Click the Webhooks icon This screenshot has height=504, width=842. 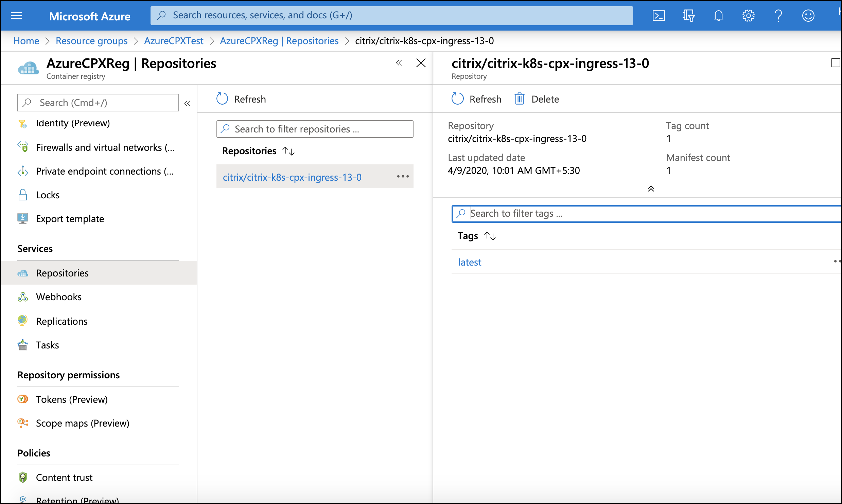tap(23, 296)
